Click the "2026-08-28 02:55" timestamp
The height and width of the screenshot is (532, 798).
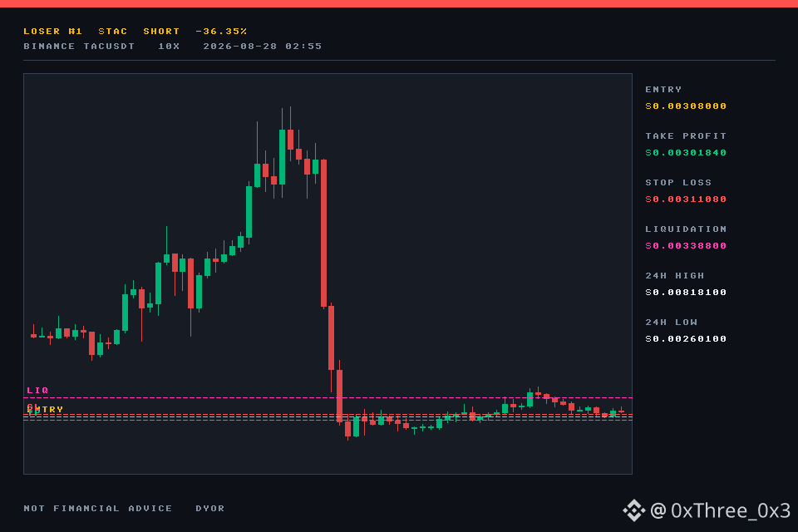click(263, 46)
